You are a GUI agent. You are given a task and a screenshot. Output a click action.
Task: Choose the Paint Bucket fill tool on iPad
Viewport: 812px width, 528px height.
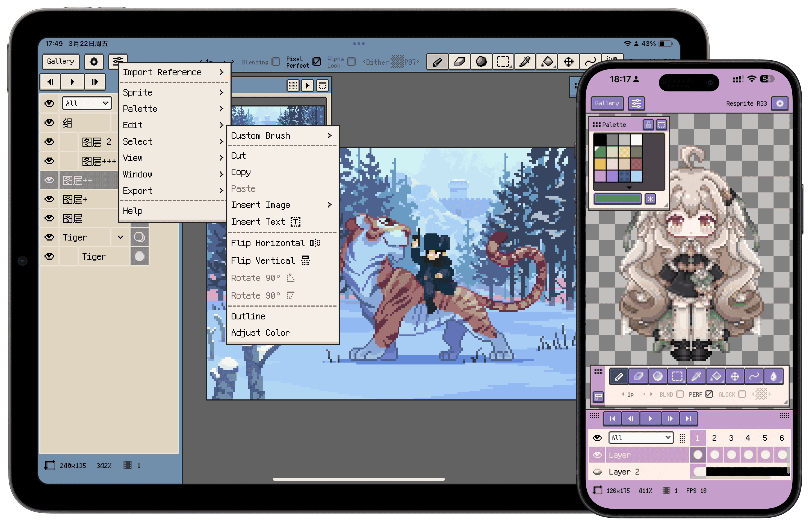point(547,62)
